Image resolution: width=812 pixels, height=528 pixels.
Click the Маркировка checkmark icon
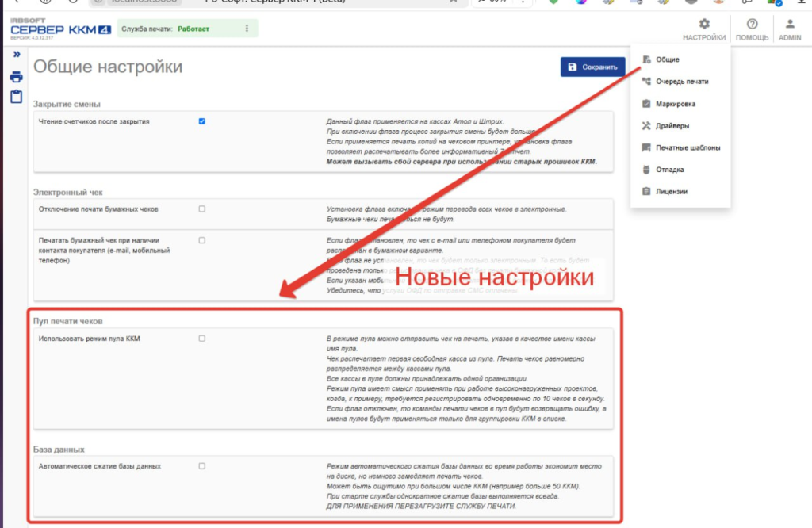(646, 104)
